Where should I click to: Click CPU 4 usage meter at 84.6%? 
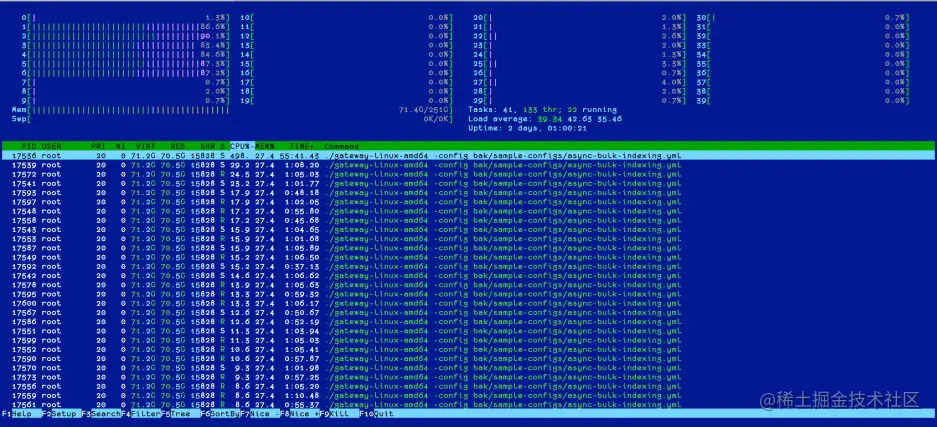126,54
